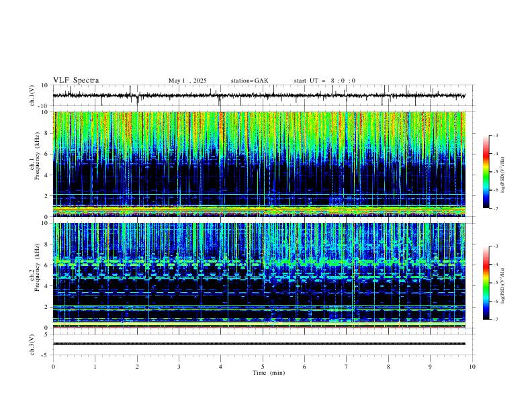
Task: Click the "-3" tick on ch.1 color bar
Action: 495,135
